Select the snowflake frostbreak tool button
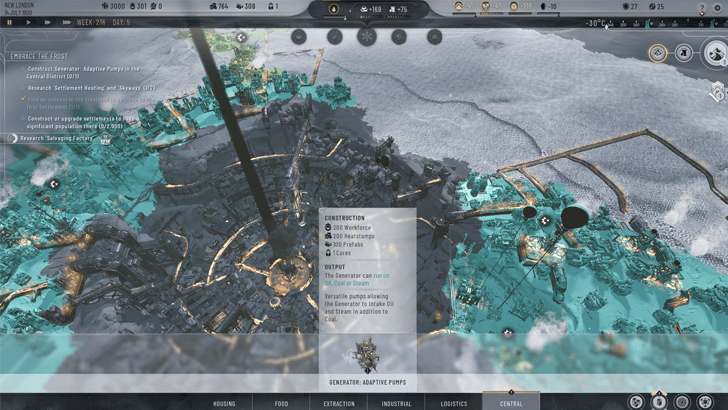The image size is (728, 410). (366, 36)
